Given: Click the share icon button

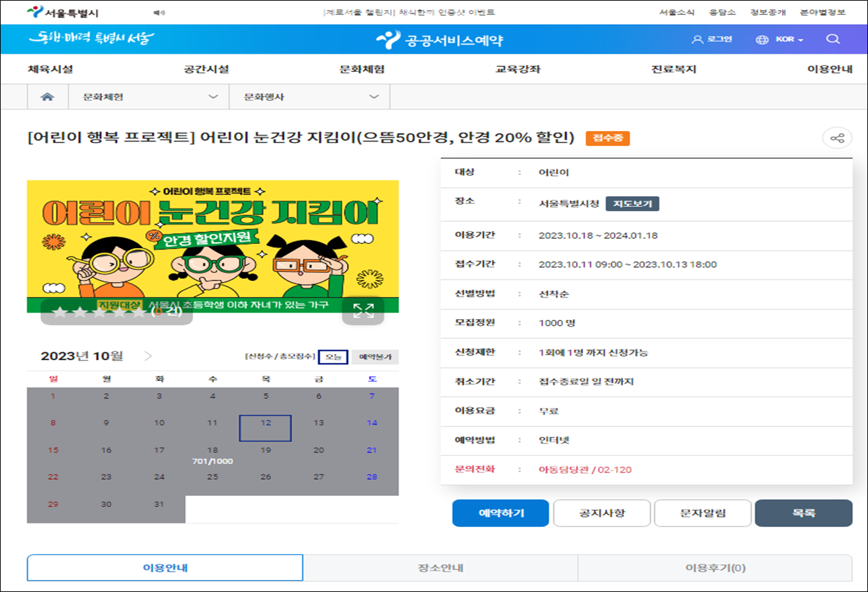Looking at the screenshot, I should tap(837, 138).
